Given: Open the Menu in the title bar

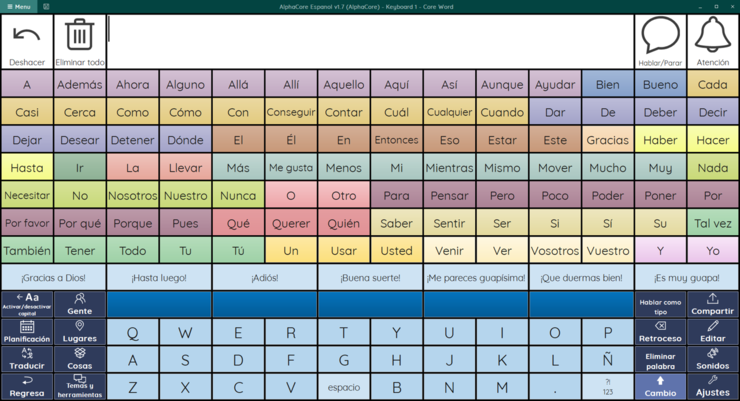Looking at the screenshot, I should pos(17,6).
